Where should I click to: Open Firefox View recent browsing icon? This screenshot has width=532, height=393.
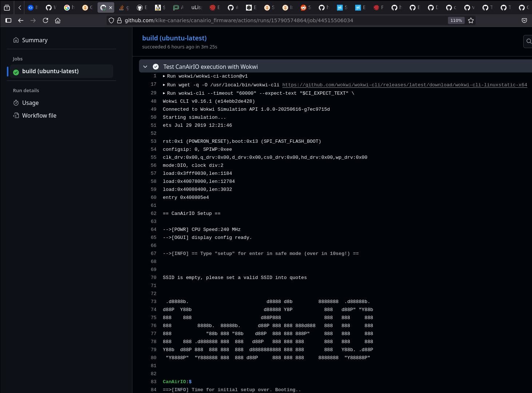point(7,7)
